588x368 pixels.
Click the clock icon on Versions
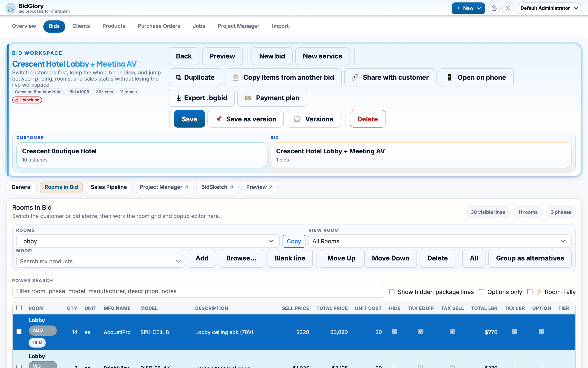297,119
